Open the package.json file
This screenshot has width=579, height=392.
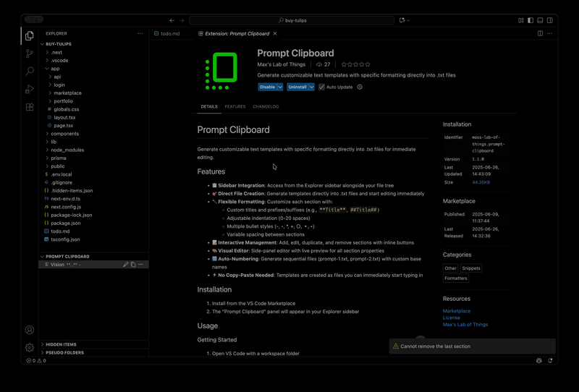point(94,223)
